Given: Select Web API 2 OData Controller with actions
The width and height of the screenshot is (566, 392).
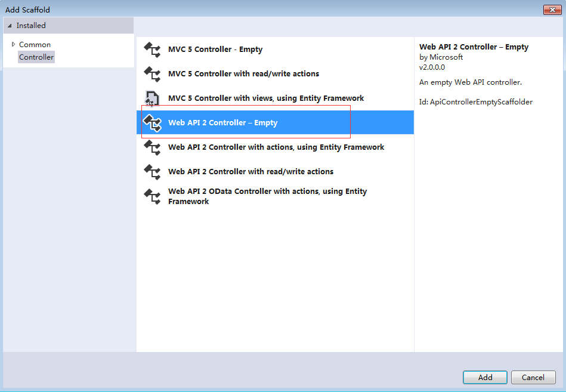Looking at the screenshot, I should (275, 196).
